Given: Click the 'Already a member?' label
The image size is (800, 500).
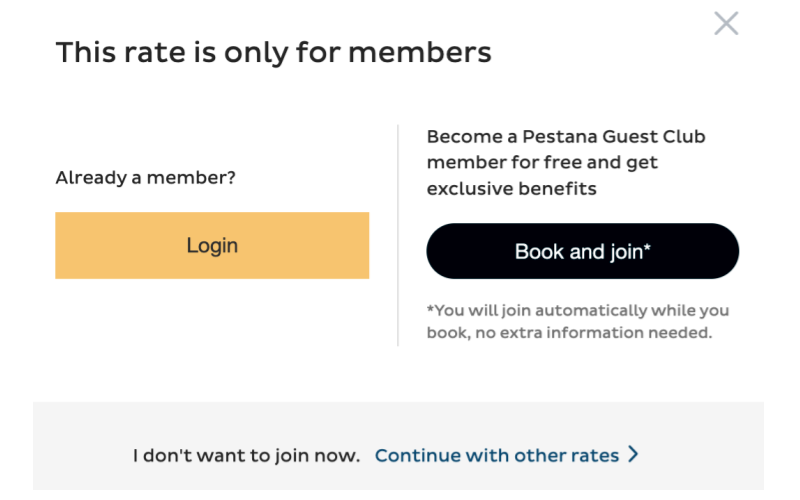Looking at the screenshot, I should tap(145, 178).
